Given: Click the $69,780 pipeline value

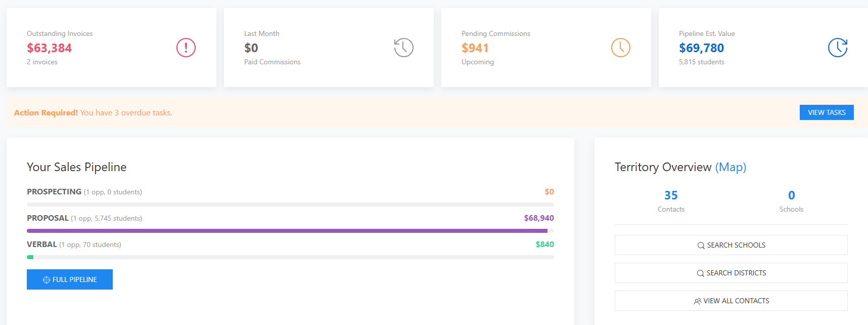Looking at the screenshot, I should (x=702, y=48).
